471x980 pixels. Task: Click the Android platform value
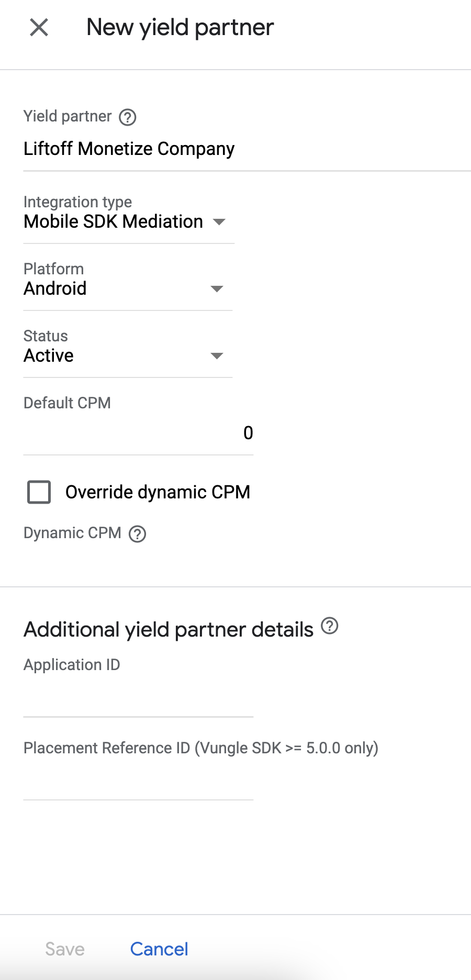coord(55,289)
